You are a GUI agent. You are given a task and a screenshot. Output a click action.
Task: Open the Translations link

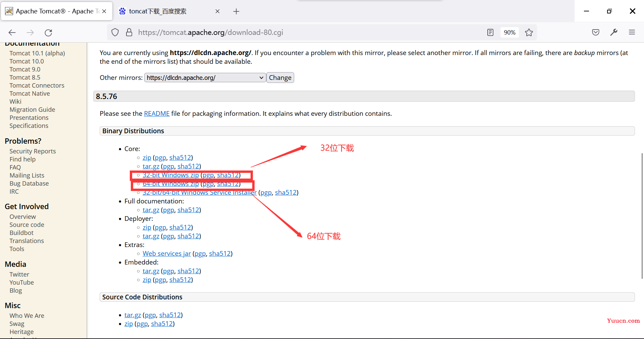click(26, 241)
